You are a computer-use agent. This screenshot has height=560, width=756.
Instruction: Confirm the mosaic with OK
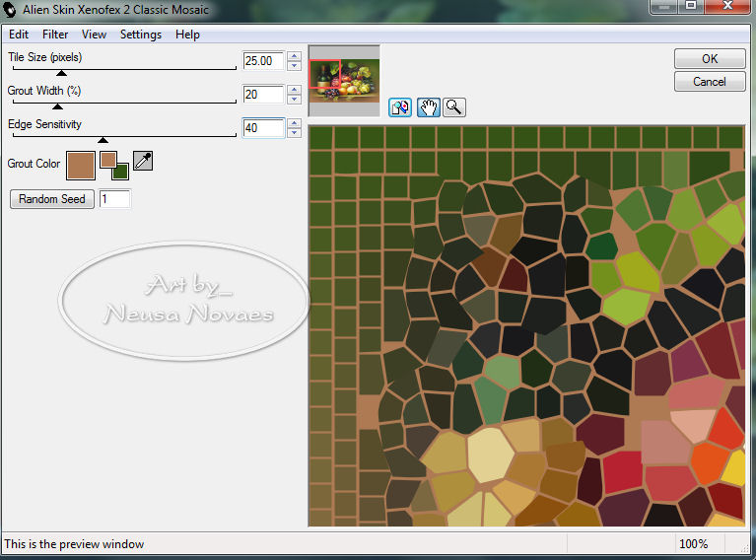[710, 59]
